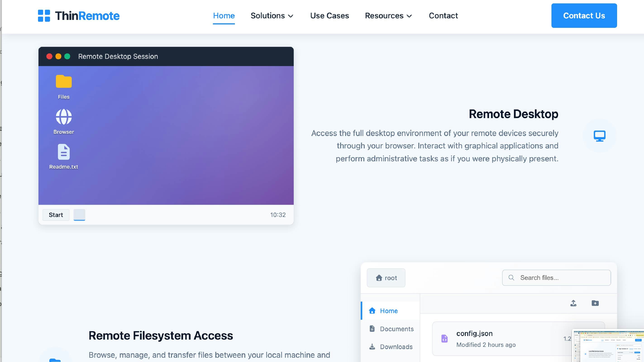The width and height of the screenshot is (644, 362).
Task: Expand the Solutions dropdown menu
Action: point(272,16)
